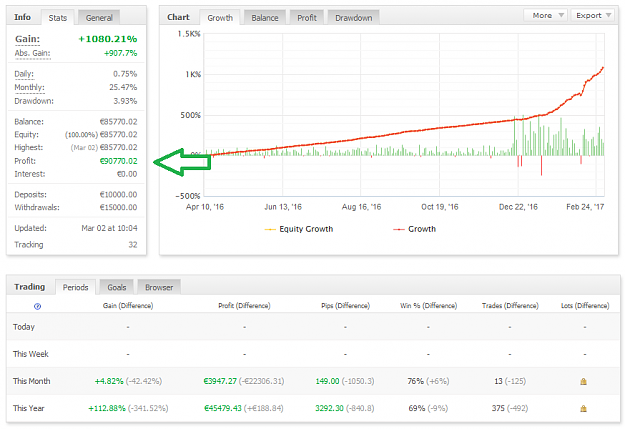The image size is (625, 429).
Task: Click Win % (Difference) column header
Action: click(x=428, y=306)
